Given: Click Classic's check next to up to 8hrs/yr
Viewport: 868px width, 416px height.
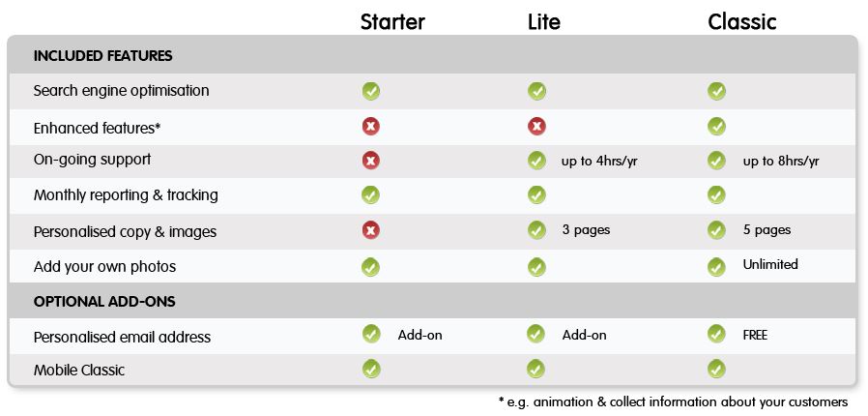Looking at the screenshot, I should [x=716, y=161].
